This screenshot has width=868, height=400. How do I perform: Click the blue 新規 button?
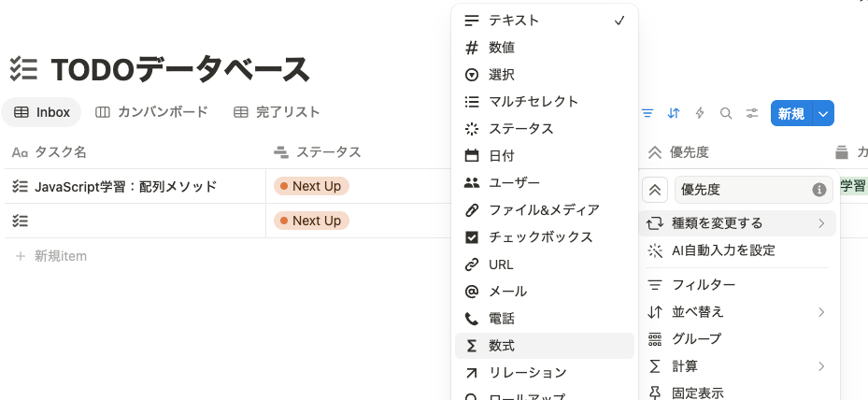click(791, 113)
